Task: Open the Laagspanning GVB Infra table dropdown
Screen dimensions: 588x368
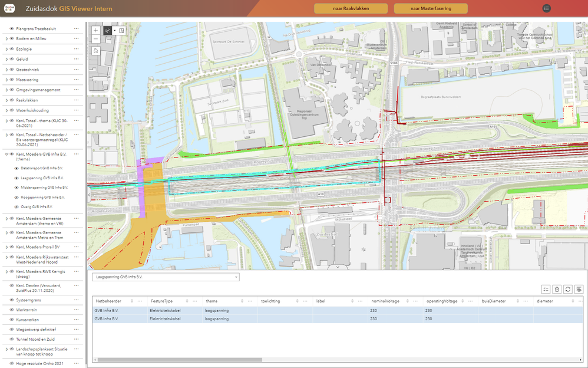Action: pyautogui.click(x=166, y=277)
